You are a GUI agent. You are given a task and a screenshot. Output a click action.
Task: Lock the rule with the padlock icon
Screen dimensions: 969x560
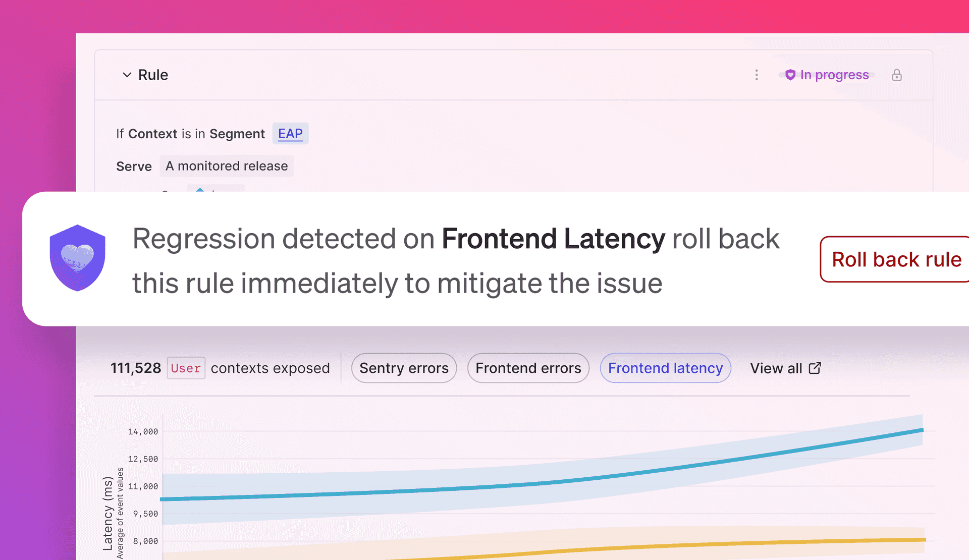[x=897, y=75]
